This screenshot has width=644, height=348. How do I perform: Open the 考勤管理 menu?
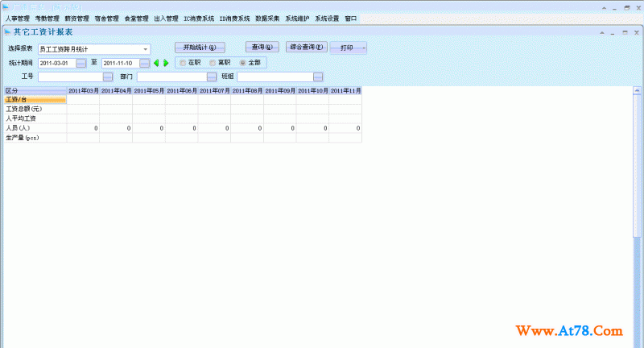tap(47, 18)
